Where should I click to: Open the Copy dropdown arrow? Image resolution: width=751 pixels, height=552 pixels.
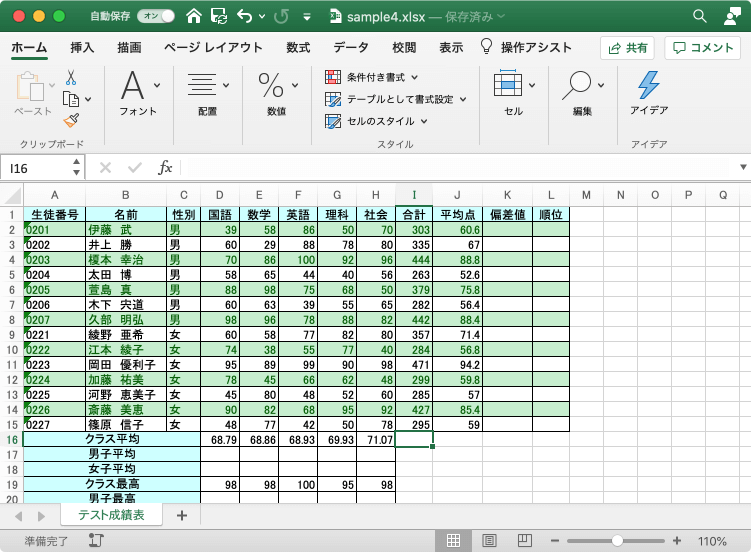88,100
